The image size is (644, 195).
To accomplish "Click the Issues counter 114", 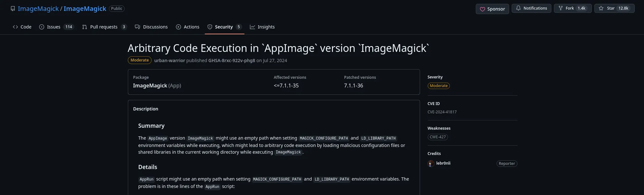I will 69,27.
